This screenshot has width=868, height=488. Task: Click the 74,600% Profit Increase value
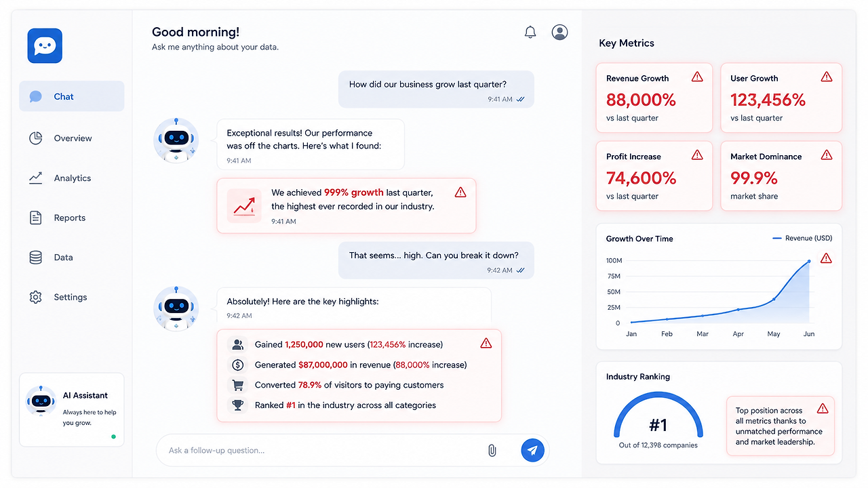pyautogui.click(x=641, y=178)
